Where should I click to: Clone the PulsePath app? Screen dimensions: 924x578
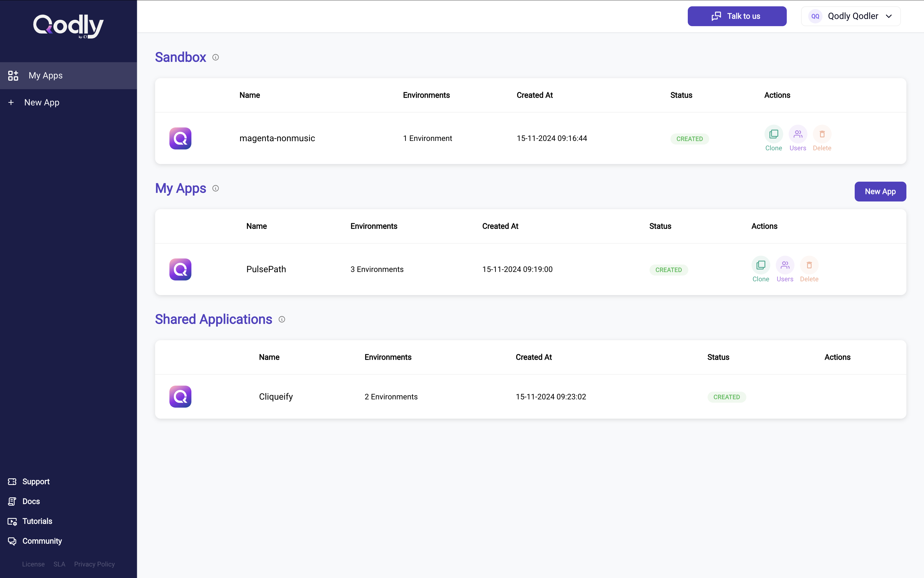tap(761, 269)
